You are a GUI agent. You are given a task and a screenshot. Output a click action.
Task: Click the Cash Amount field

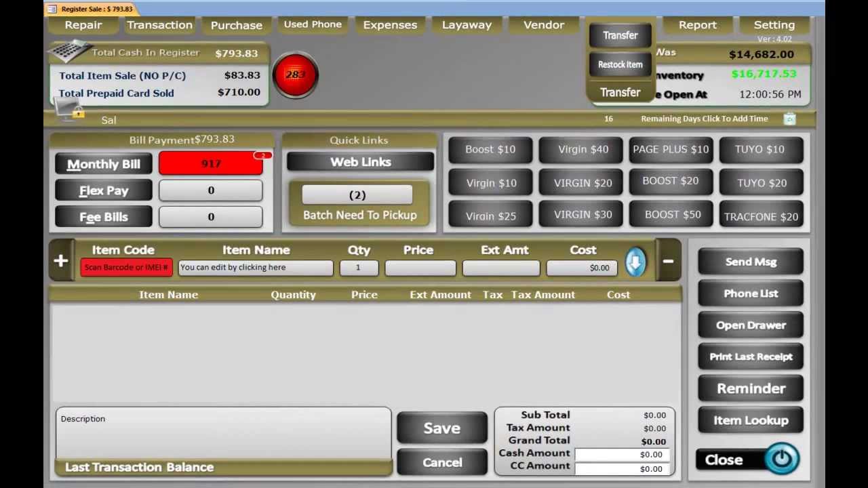623,455
